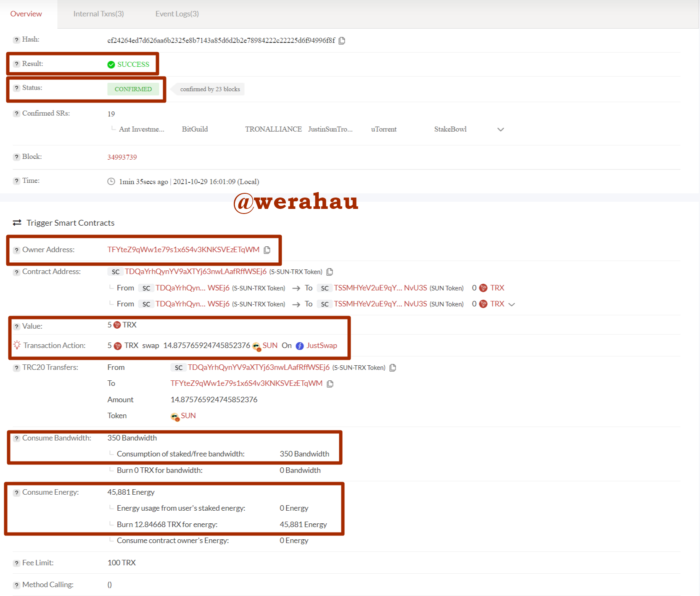Click the uTorrent super representative name
Viewport: 700px width, 596px height.
point(383,129)
